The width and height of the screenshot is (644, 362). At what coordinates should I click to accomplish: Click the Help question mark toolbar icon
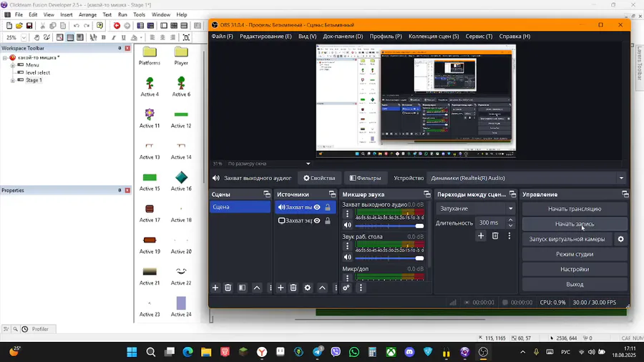(99, 26)
